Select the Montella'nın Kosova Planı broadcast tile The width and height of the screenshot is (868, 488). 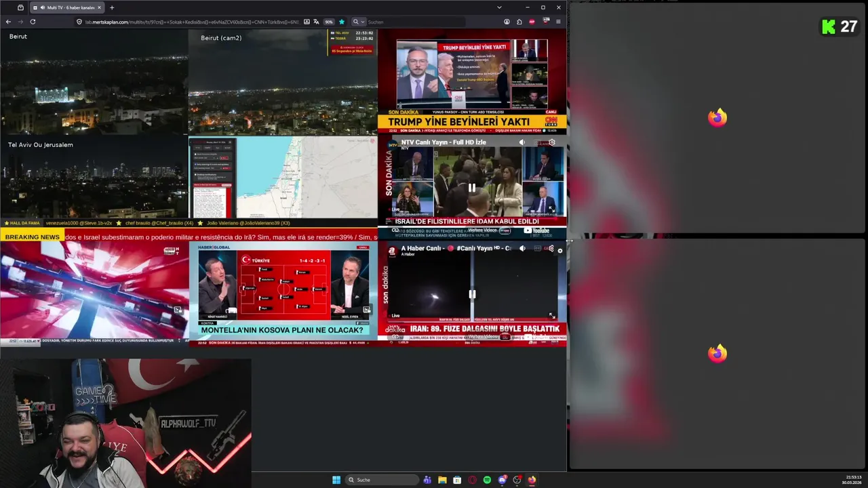point(283,295)
